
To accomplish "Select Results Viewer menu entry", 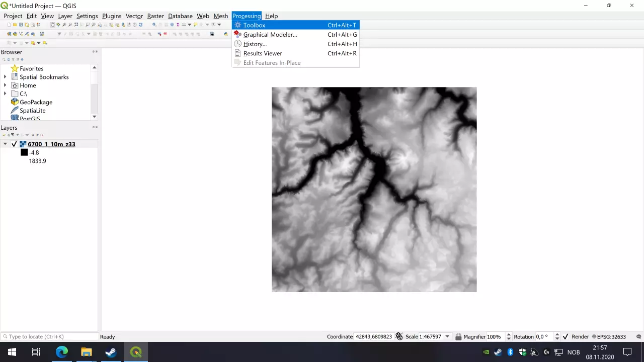I will 263,53.
